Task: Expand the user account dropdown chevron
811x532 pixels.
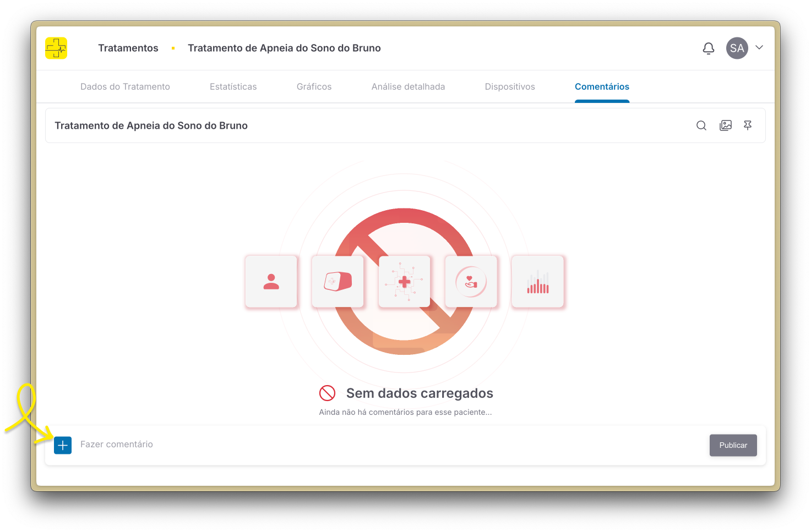Action: point(759,48)
